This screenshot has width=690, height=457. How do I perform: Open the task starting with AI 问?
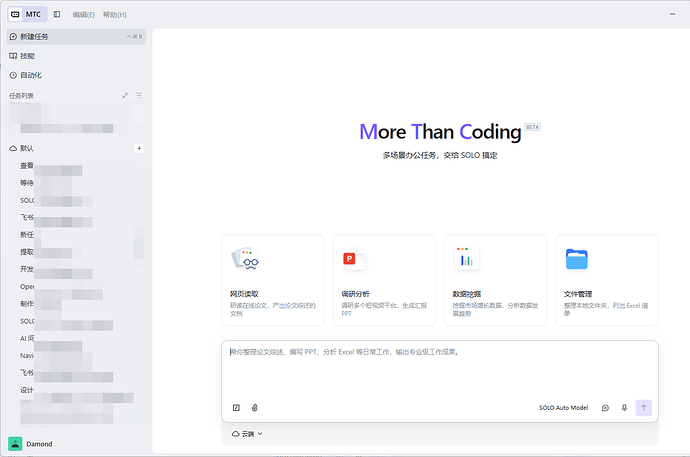tap(76, 338)
